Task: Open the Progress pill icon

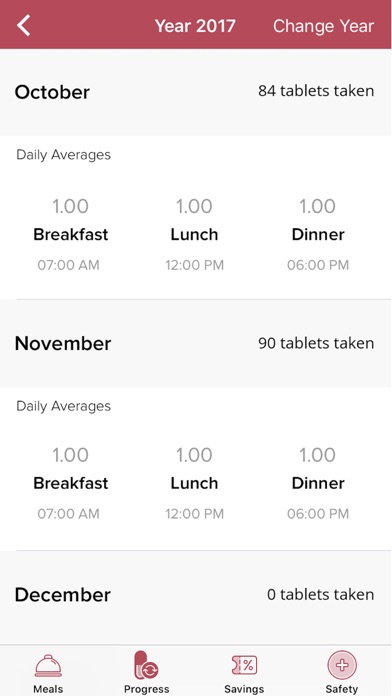Action: point(147,665)
